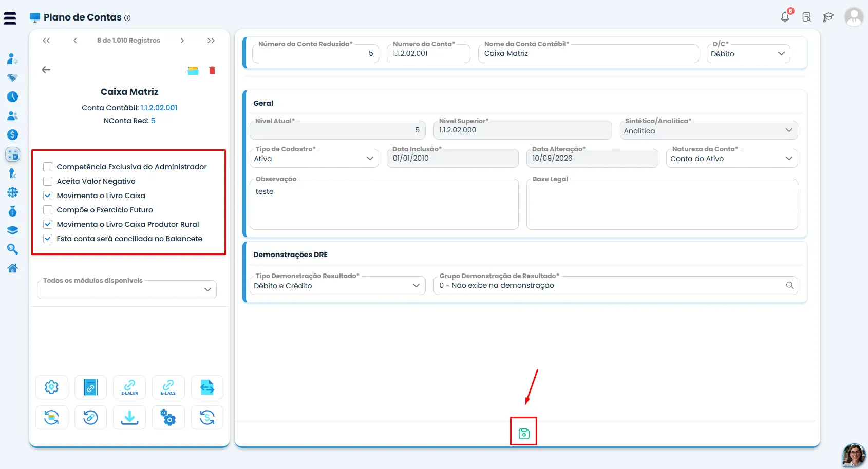
Task: Expand Todos os módulos disponíveis dropdown
Action: click(127, 290)
